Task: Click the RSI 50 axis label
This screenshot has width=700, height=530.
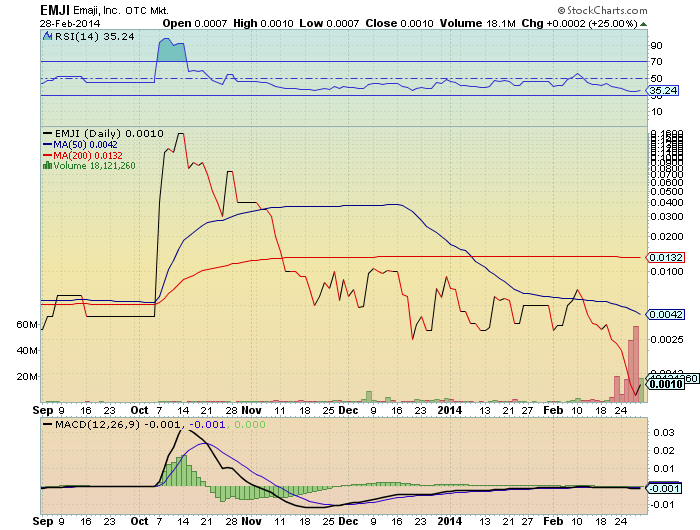Action: (656, 79)
